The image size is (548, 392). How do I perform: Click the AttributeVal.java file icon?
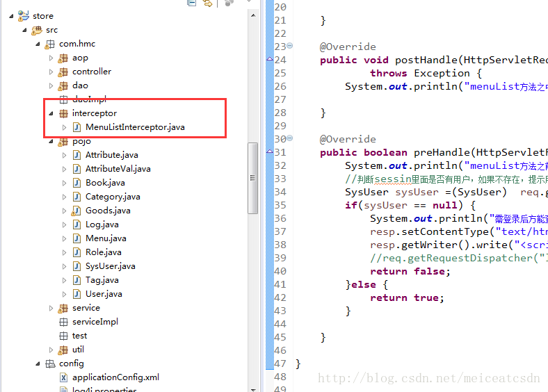77,169
